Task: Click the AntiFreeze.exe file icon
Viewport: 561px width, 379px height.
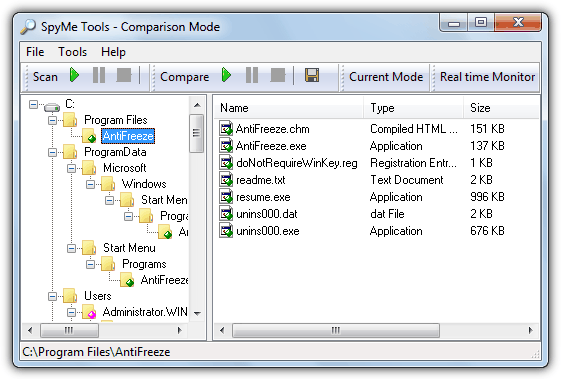Action: [226, 146]
